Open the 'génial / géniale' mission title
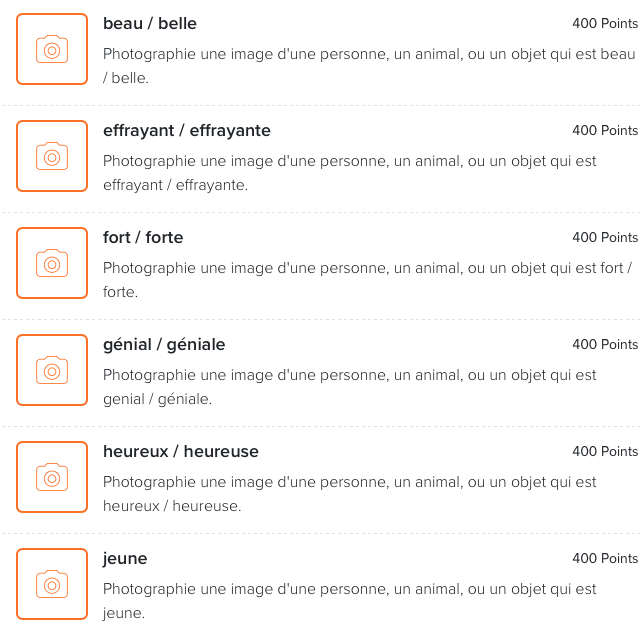Image resolution: width=640 pixels, height=629 pixels. pos(164,345)
